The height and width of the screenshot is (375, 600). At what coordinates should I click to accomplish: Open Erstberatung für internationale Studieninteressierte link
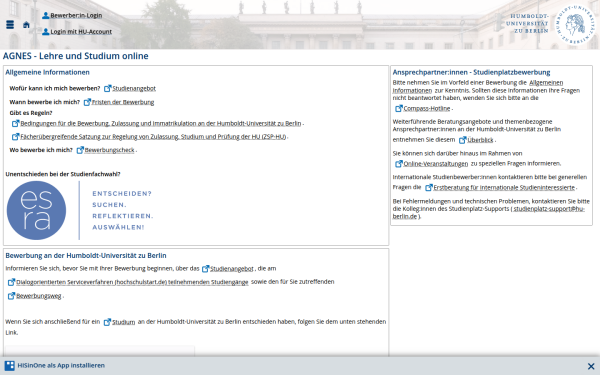(504, 188)
